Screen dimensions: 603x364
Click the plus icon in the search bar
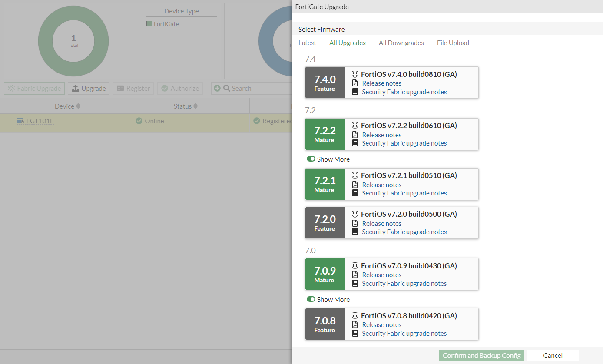pyautogui.click(x=217, y=88)
